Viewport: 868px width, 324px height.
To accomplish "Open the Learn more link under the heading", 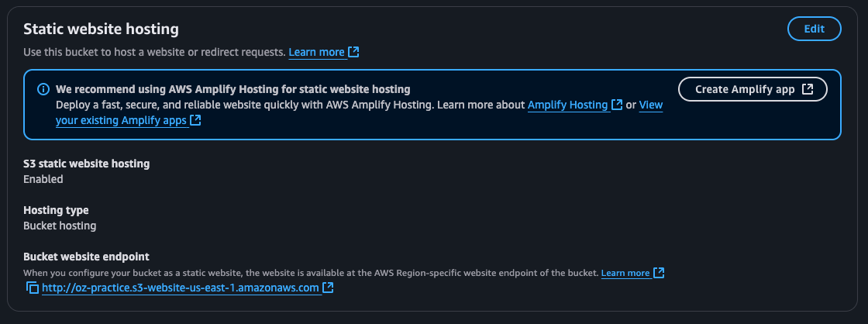I will click(x=316, y=52).
